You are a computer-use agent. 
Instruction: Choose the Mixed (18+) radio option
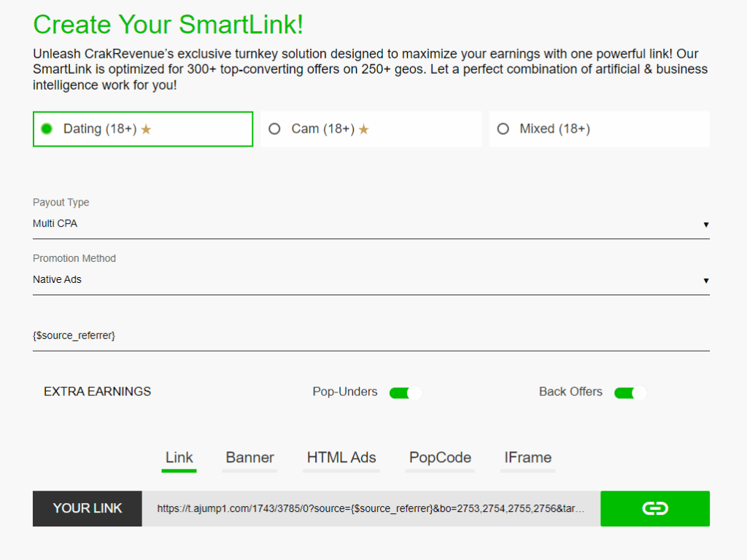[503, 129]
